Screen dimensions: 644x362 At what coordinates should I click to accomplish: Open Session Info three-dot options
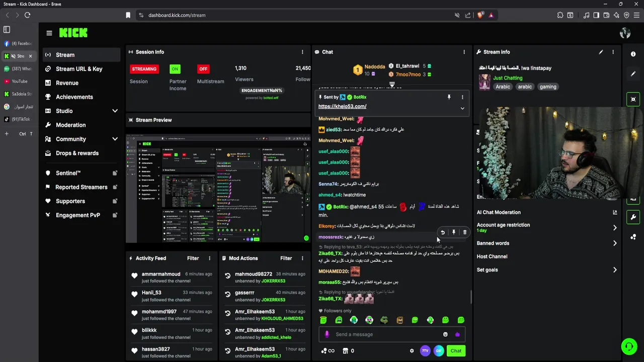tap(302, 52)
